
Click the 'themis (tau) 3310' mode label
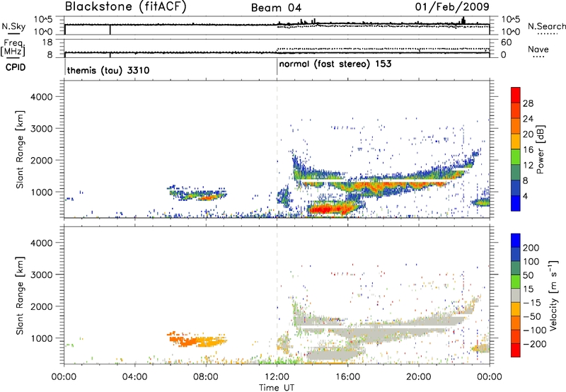pyautogui.click(x=108, y=70)
